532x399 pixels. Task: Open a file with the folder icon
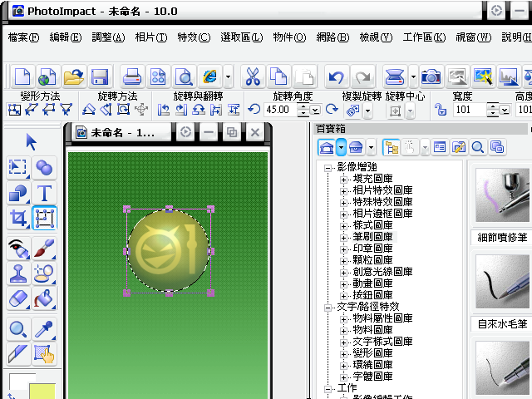pyautogui.click(x=73, y=76)
